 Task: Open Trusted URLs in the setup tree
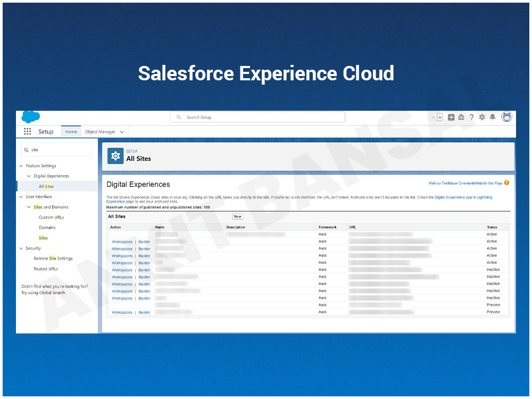coord(45,269)
